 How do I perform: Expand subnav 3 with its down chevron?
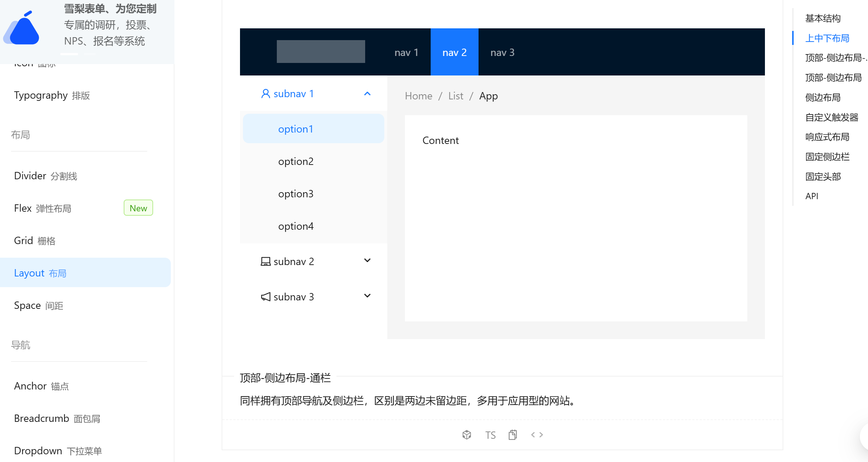click(367, 296)
